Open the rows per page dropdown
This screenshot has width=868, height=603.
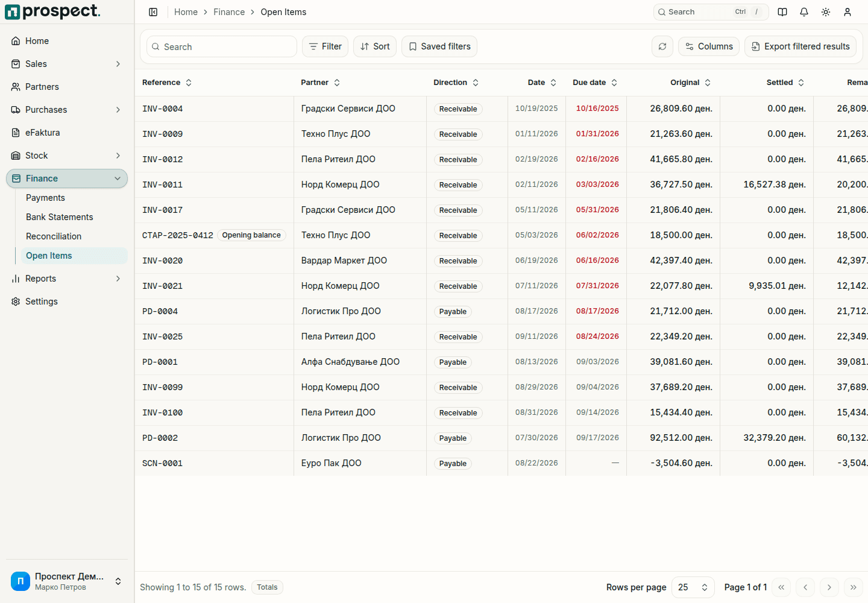click(693, 587)
